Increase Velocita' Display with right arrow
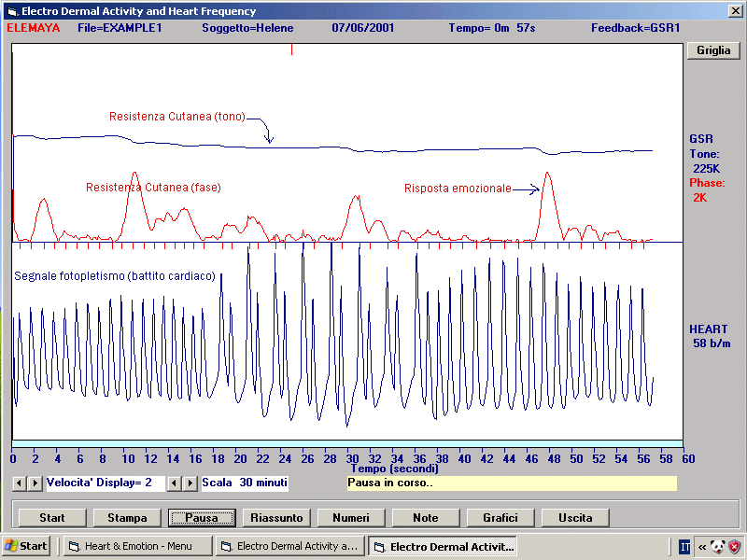 [35, 483]
